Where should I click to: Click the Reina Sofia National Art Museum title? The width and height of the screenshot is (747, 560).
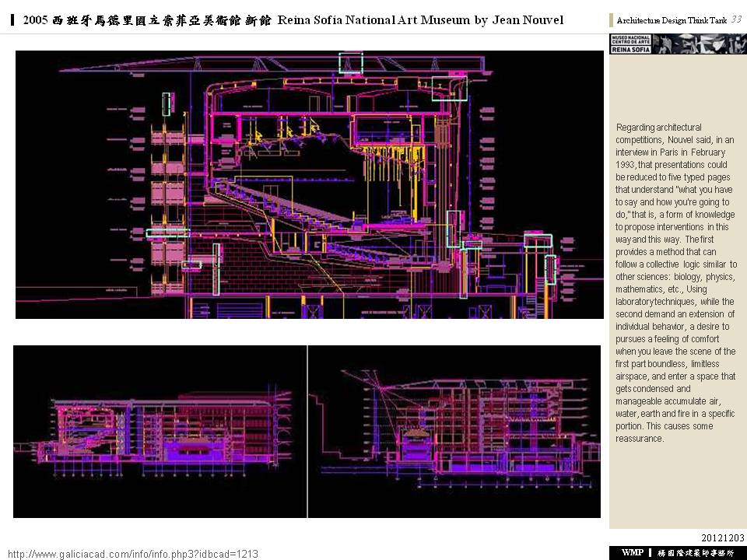(x=420, y=19)
